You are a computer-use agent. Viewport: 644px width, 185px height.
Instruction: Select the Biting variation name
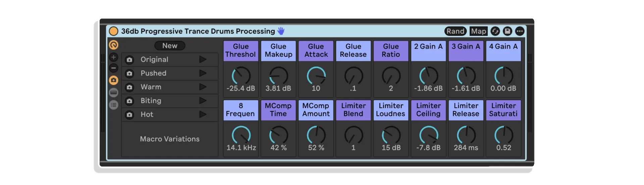[151, 101]
